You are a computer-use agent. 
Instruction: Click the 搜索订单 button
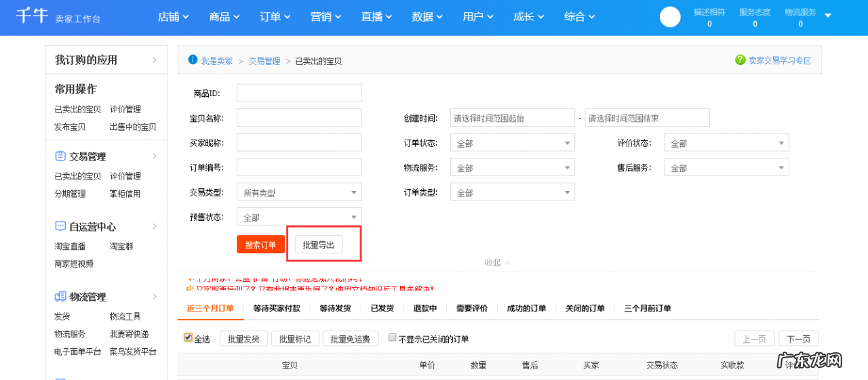pyautogui.click(x=260, y=245)
